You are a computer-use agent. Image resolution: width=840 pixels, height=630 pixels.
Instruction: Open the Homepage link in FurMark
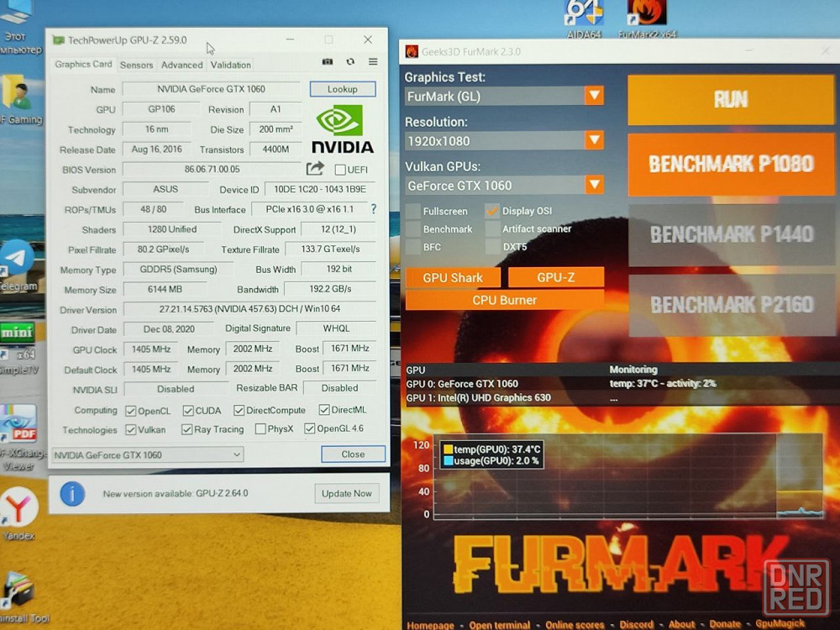430,625
